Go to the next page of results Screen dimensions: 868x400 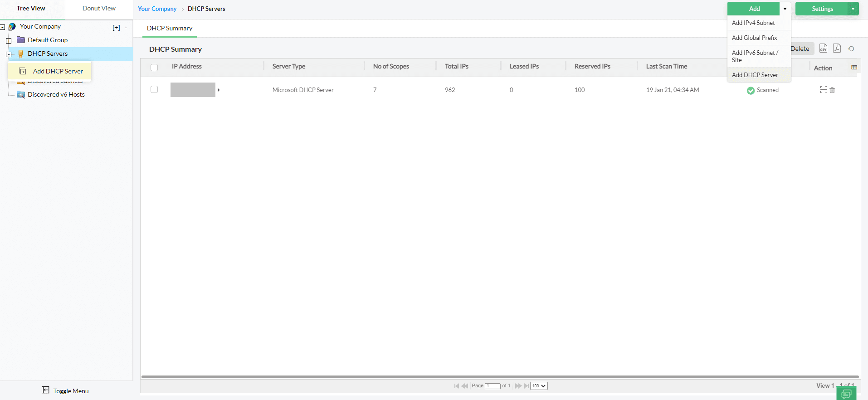pos(518,386)
